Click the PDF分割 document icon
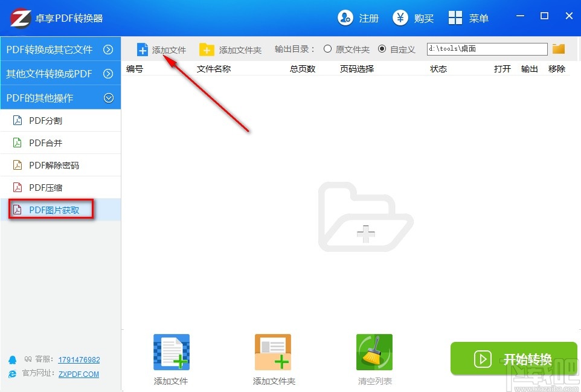Image resolution: width=581 pixels, height=392 pixels. tap(18, 120)
